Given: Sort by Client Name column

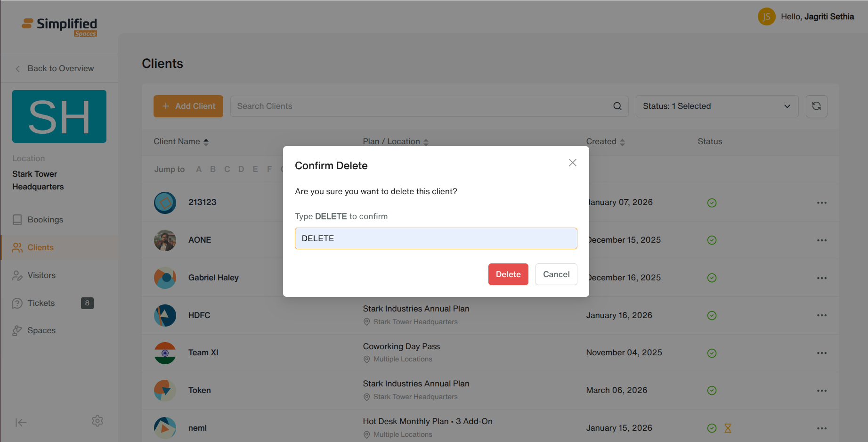Looking at the screenshot, I should pos(181,141).
